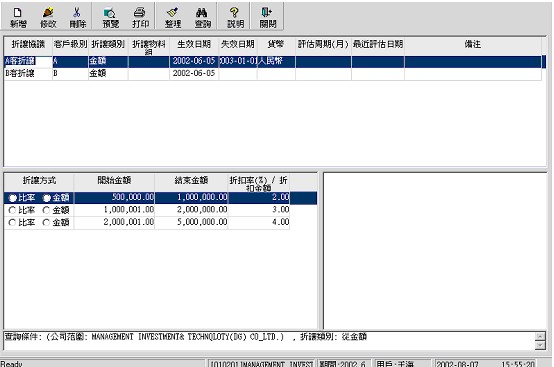The height and width of the screenshot is (367, 554).
Task: Click the 折扣率 cell showing 4.00
Action: click(259, 222)
